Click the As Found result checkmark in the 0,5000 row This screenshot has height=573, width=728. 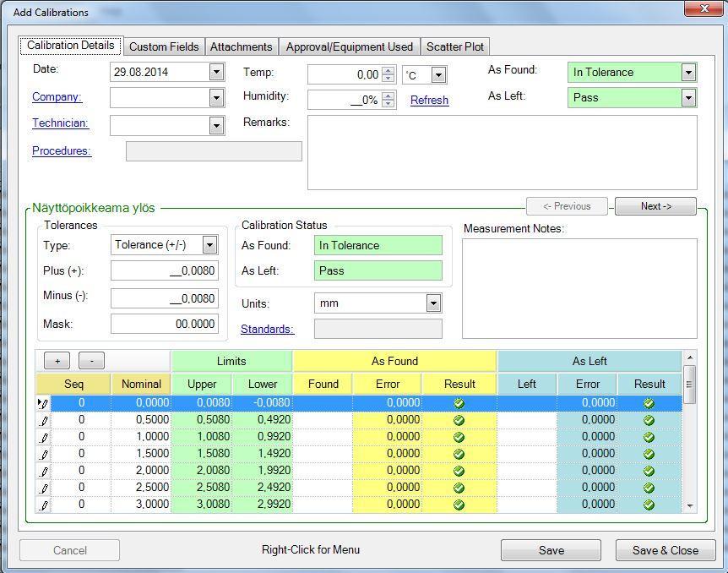[x=459, y=420]
